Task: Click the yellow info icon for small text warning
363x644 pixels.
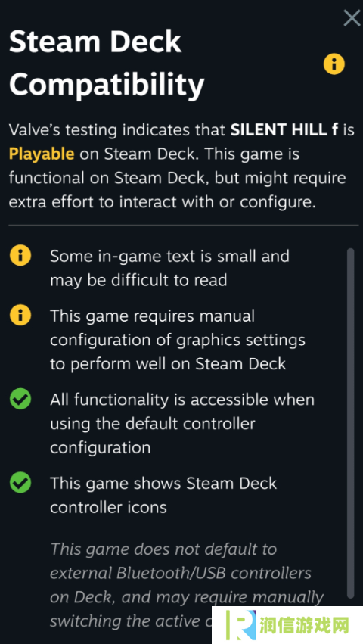Action: pyautogui.click(x=20, y=257)
